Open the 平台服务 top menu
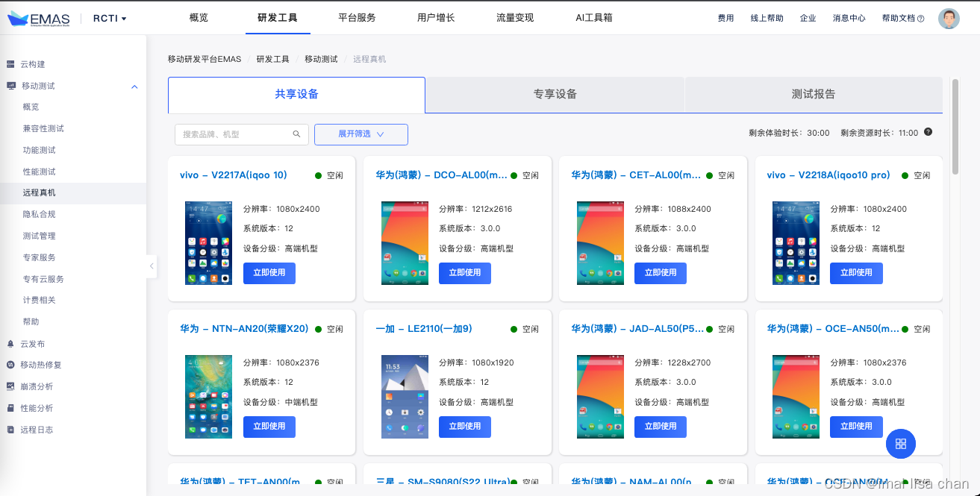Image resolution: width=980 pixels, height=496 pixels. point(357,17)
